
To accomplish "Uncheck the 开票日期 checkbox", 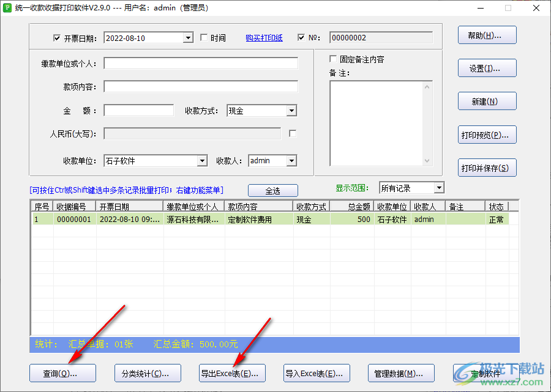I will [57, 37].
